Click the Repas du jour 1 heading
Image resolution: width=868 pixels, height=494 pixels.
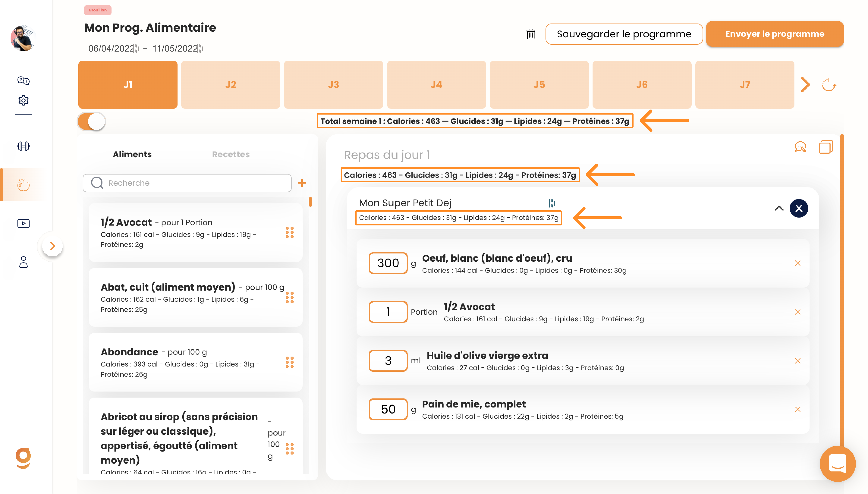click(387, 155)
